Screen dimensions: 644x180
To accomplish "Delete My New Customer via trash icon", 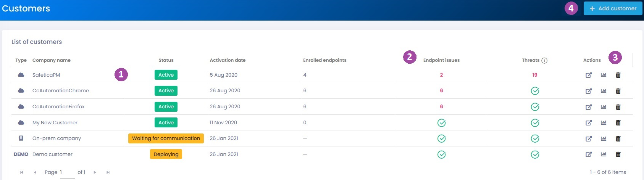I will tap(618, 123).
